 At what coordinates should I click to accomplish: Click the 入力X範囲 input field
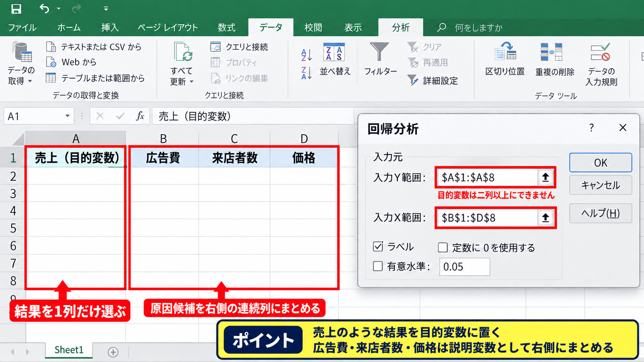[488, 218]
